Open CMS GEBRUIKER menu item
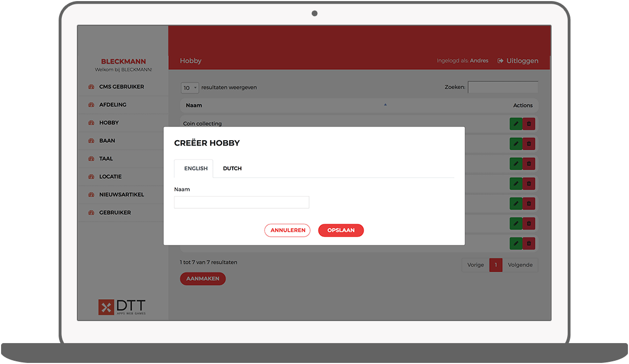The image size is (629, 364). (121, 86)
